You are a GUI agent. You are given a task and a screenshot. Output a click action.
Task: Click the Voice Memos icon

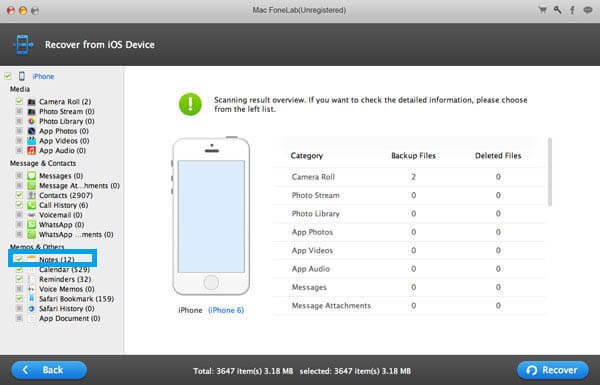[x=31, y=289]
